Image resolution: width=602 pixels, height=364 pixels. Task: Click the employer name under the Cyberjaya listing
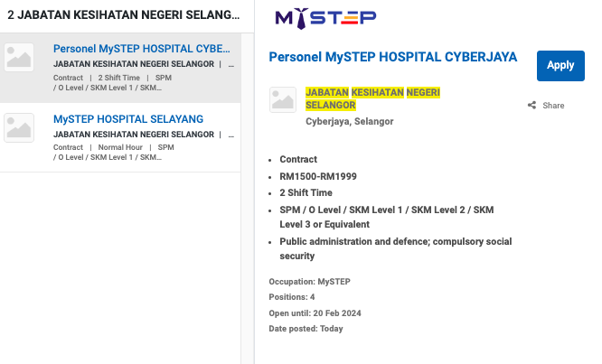pyautogui.click(x=134, y=64)
